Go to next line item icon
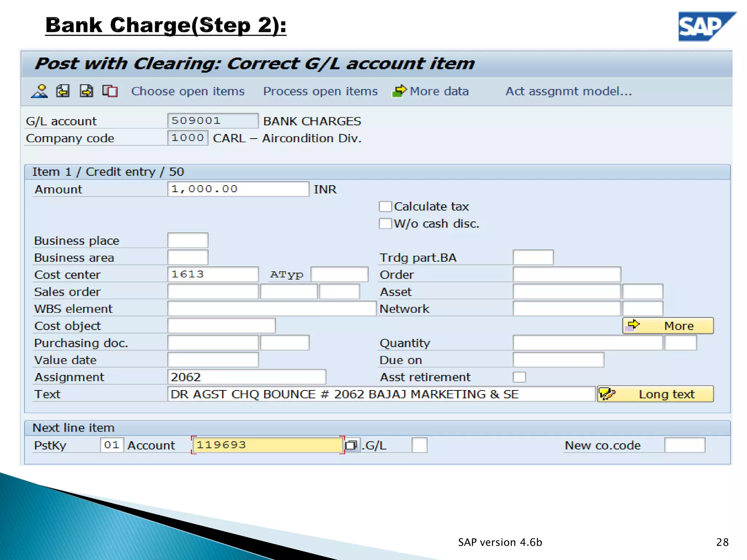The width and height of the screenshot is (747, 560). [86, 91]
